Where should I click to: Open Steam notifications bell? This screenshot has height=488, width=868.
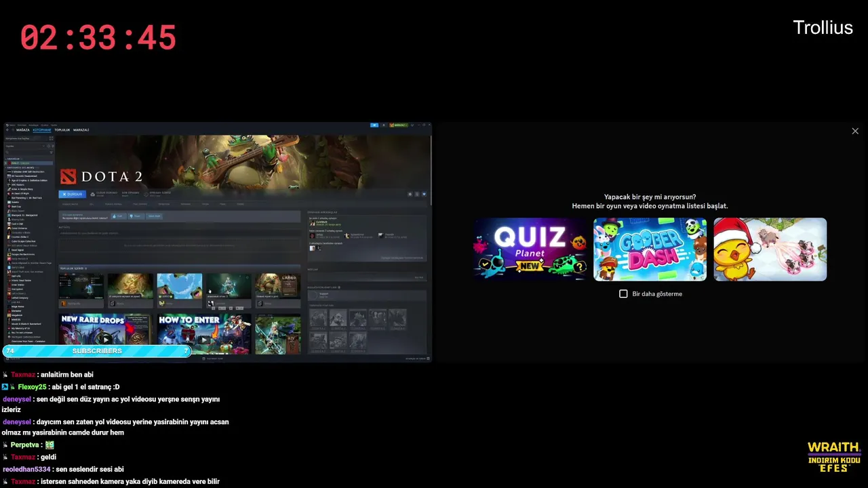[x=384, y=125]
